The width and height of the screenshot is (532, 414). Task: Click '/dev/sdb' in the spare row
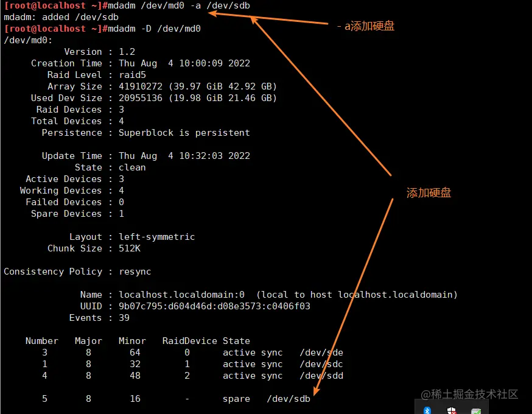tap(289, 399)
